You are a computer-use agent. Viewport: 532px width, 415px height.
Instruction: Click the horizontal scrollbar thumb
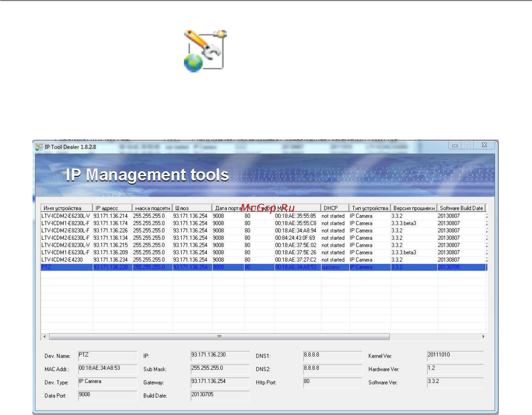pos(219,337)
